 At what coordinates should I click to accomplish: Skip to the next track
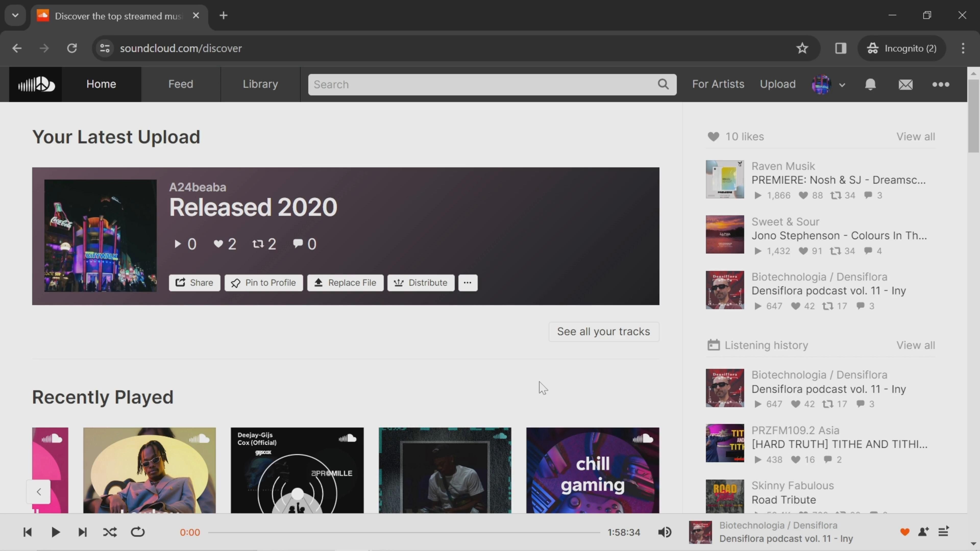(82, 532)
